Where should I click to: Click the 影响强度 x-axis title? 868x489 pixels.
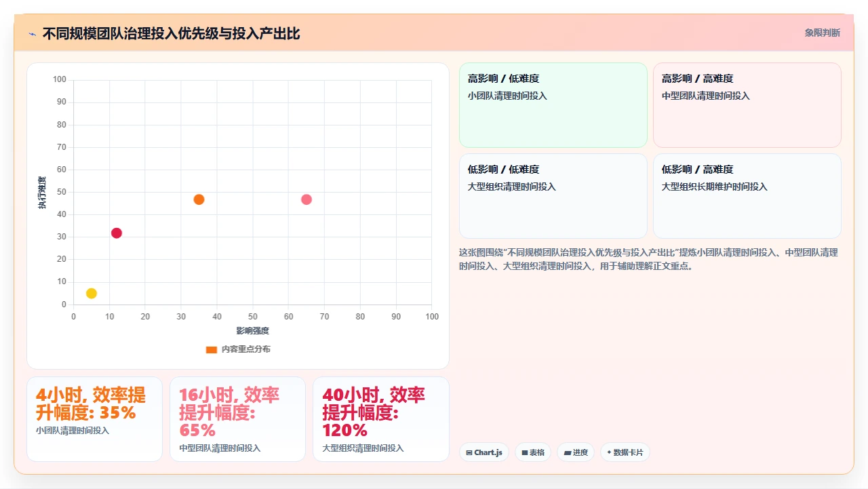253,330
